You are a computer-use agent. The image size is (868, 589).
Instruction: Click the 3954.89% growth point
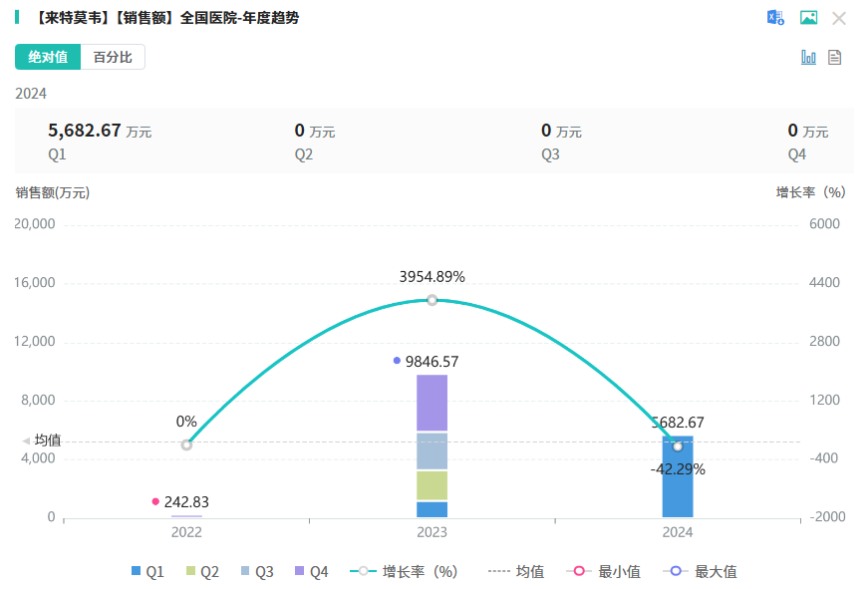coord(432,300)
